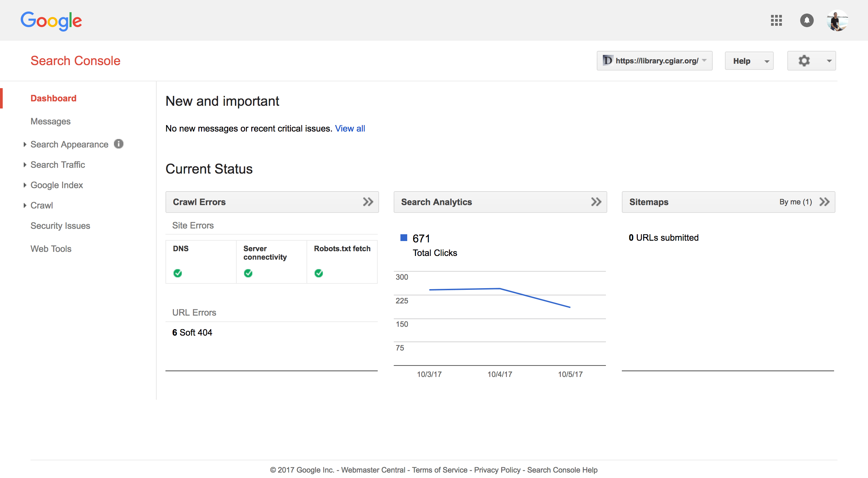Click the Site Errors subheading
The height and width of the screenshot is (478, 868).
click(x=193, y=225)
